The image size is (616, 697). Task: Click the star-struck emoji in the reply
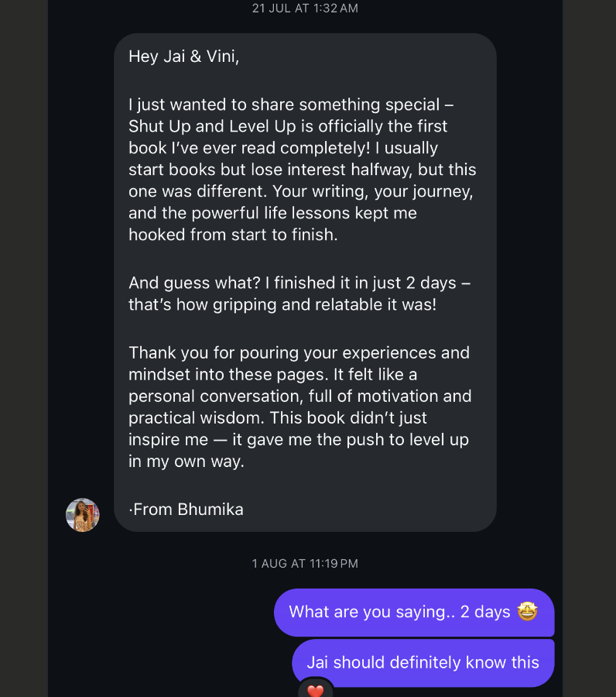pyautogui.click(x=528, y=612)
